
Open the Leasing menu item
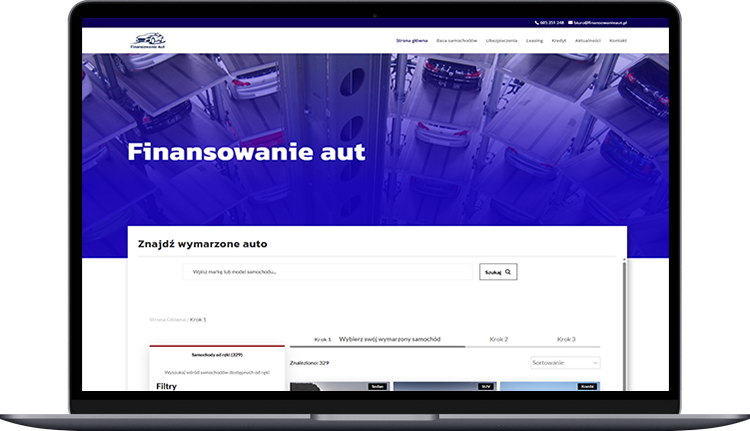(534, 41)
